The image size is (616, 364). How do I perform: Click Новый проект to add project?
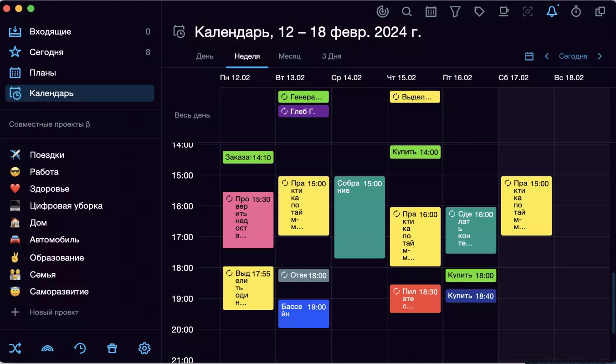tap(54, 313)
